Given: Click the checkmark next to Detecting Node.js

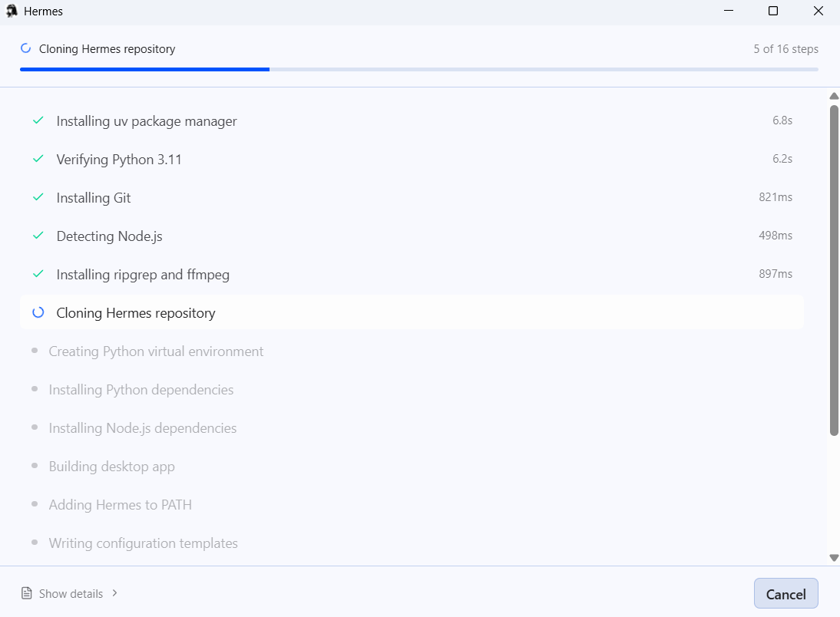Looking at the screenshot, I should [38, 236].
